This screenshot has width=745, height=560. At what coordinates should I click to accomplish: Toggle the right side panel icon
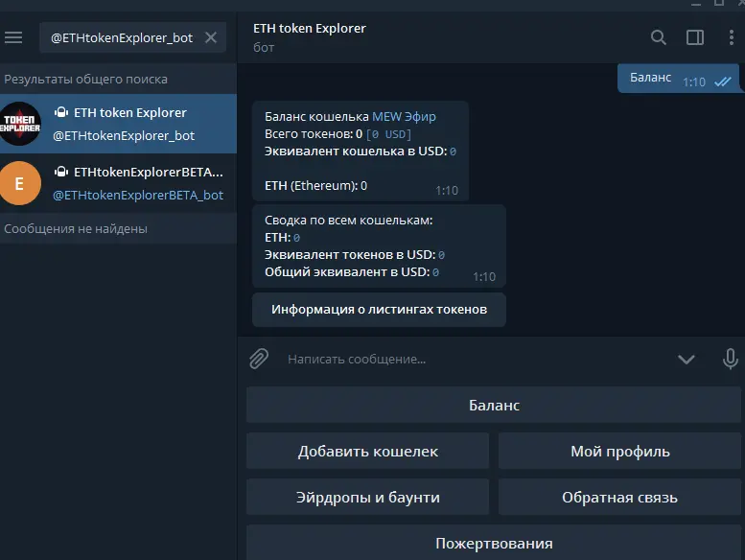coord(695,37)
